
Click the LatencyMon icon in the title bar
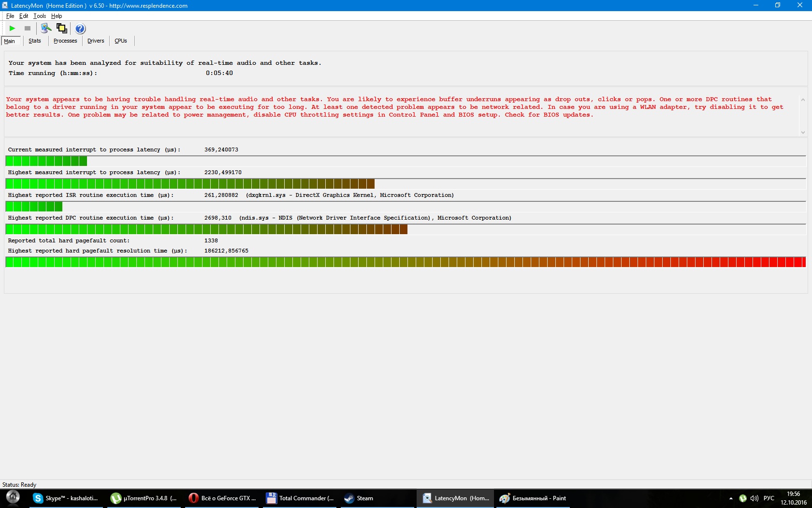[x=5, y=5]
